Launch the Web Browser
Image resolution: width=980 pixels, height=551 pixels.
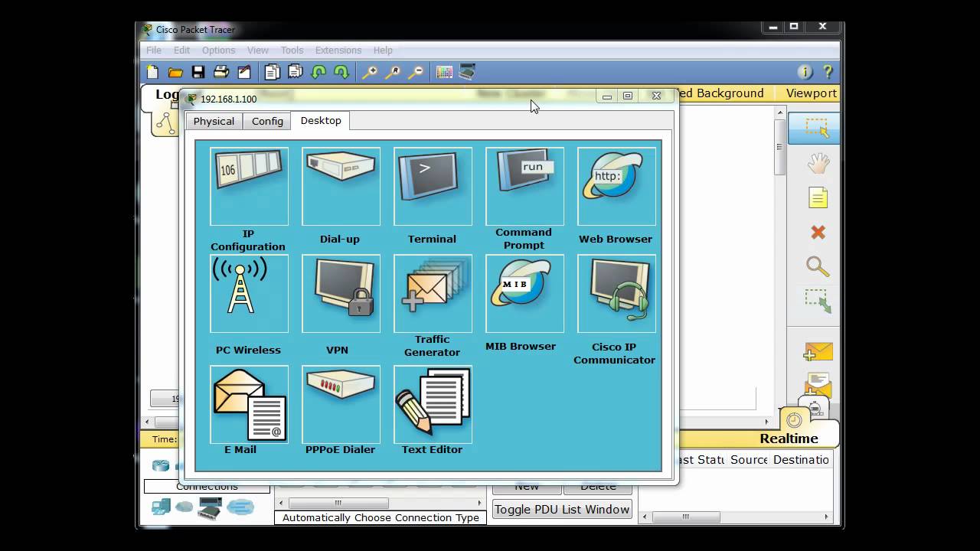616,187
